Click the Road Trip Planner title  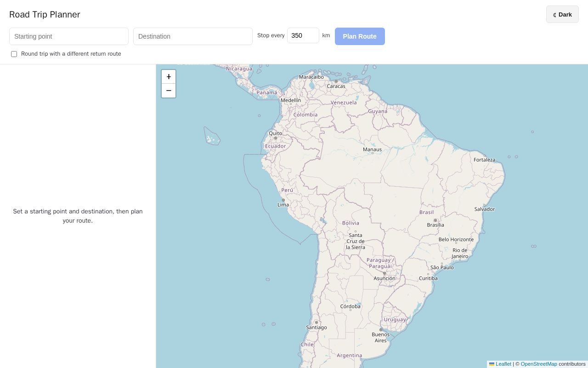(45, 14)
